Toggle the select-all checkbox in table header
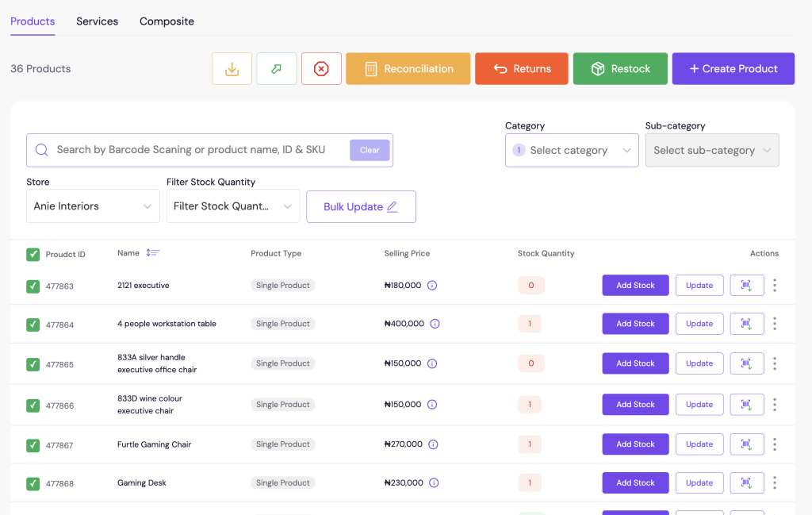 pyautogui.click(x=33, y=255)
